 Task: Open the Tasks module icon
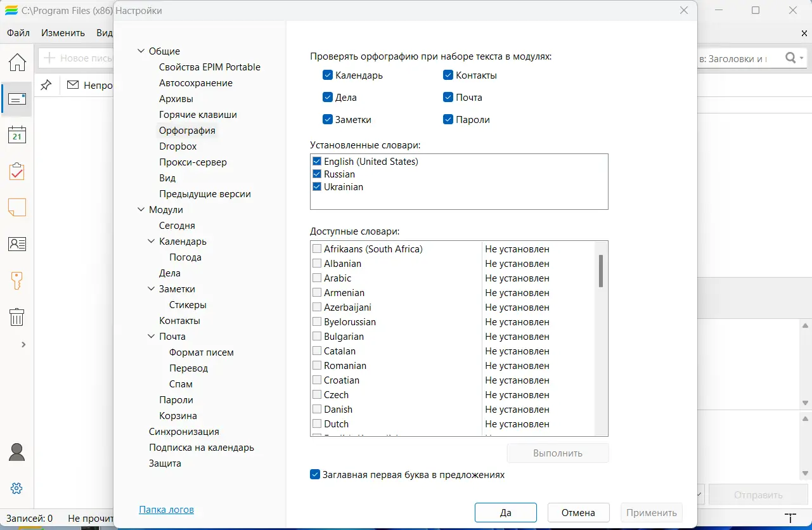click(17, 171)
